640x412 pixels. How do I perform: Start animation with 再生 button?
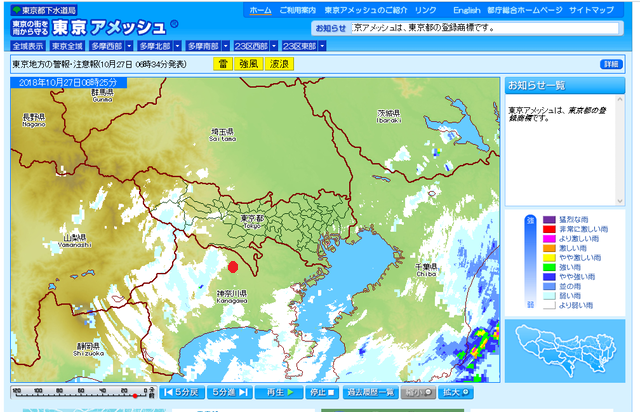pos(279,392)
